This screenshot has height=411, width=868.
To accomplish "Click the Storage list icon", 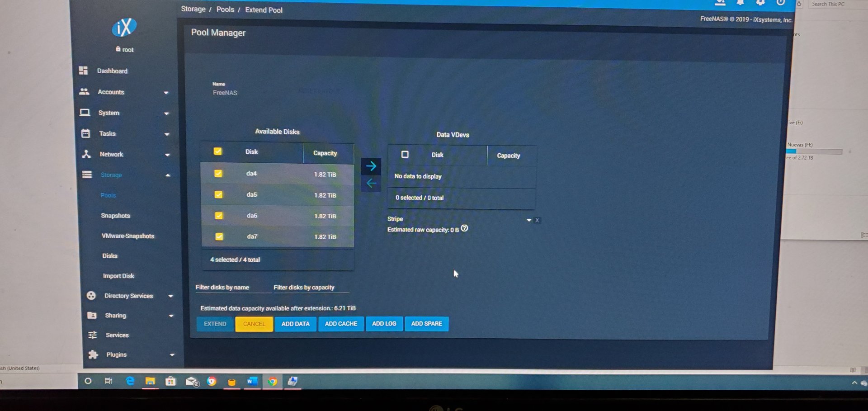I will coord(87,175).
